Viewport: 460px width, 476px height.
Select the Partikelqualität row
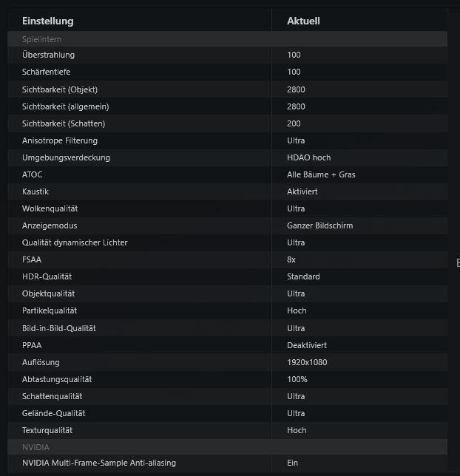227,310
